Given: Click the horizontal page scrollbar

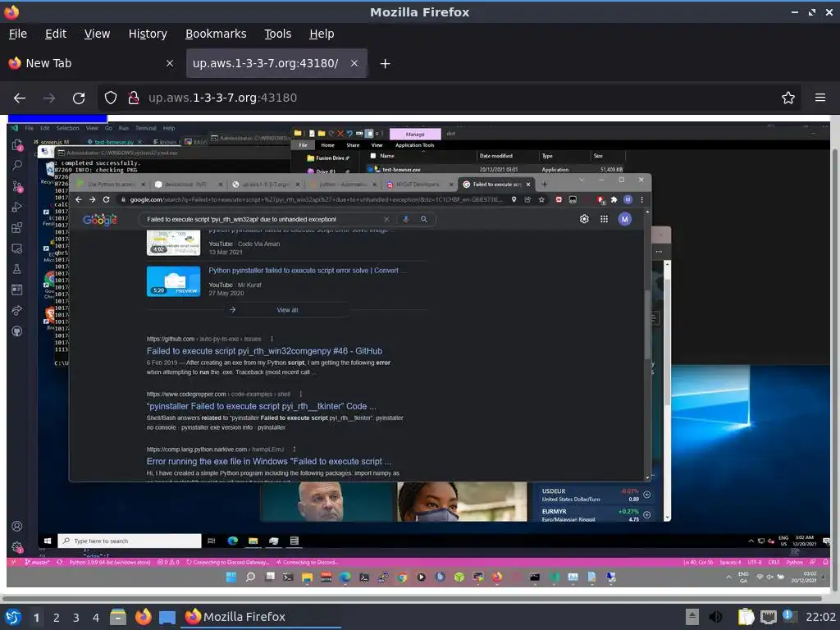Looking at the screenshot, I should click(x=413, y=598).
